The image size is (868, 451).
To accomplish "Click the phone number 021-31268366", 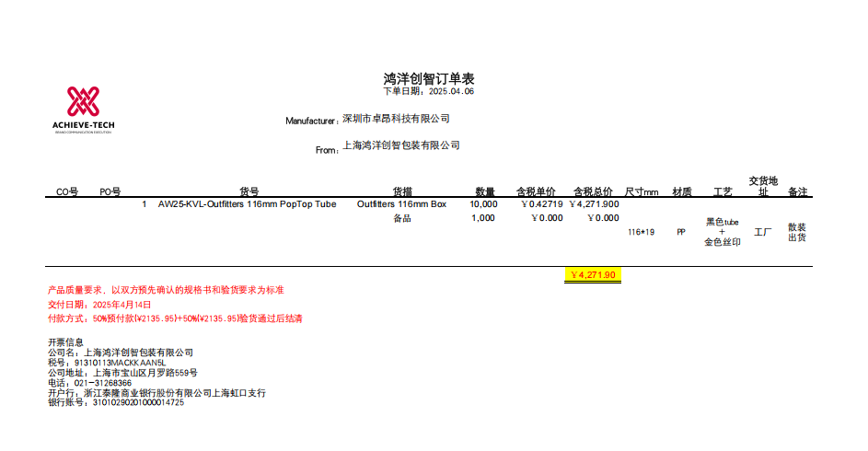I will tap(103, 383).
